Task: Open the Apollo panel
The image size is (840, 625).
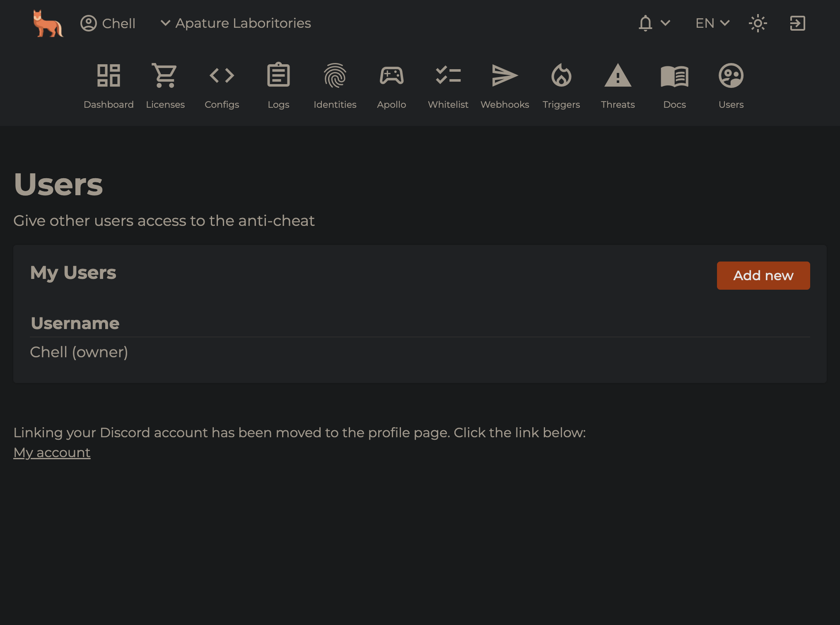Action: coord(392,84)
